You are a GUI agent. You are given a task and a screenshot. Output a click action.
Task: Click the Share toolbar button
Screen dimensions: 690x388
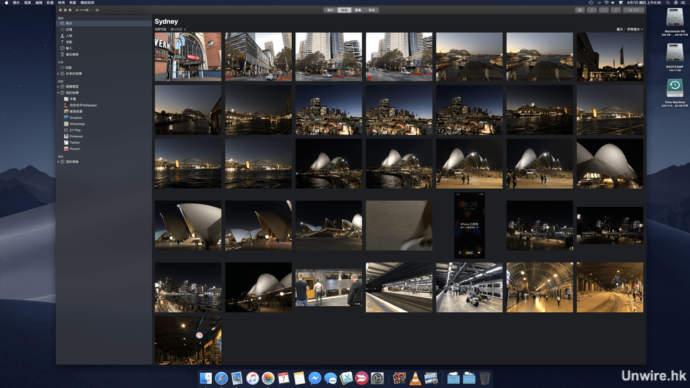coord(591,10)
